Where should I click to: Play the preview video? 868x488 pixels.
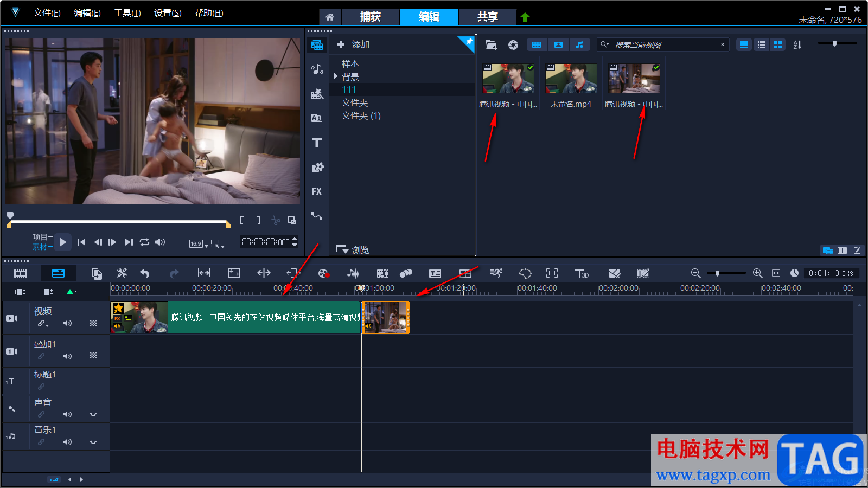click(63, 242)
